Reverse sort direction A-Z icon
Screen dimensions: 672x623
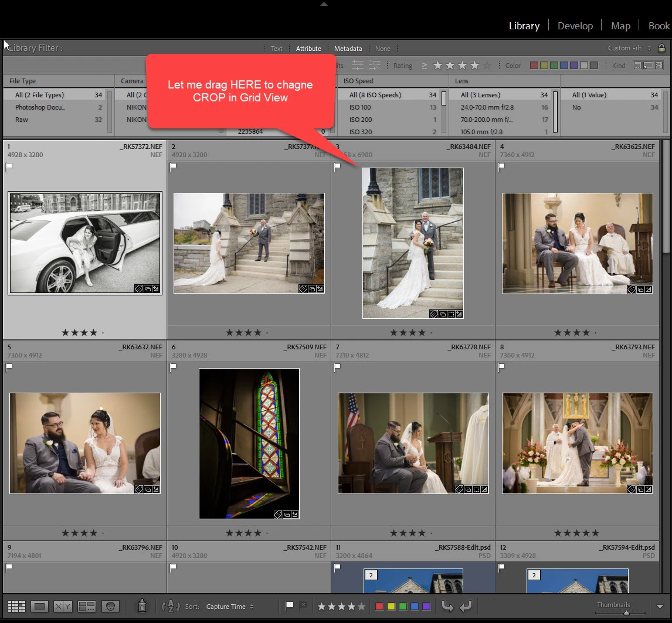click(x=171, y=606)
